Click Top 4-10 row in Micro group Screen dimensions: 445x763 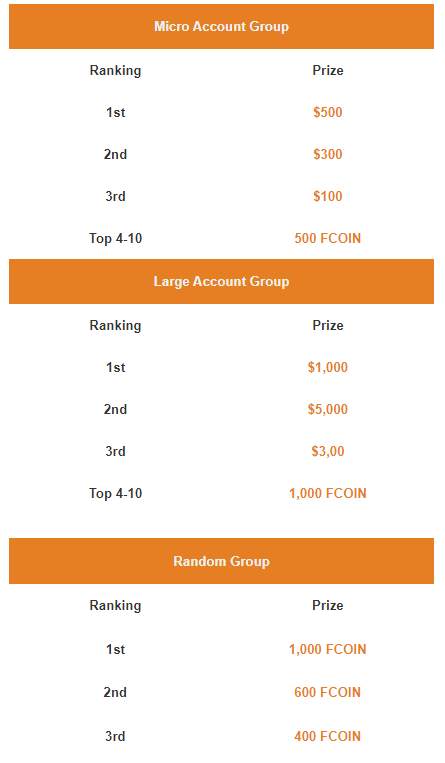[222, 238]
